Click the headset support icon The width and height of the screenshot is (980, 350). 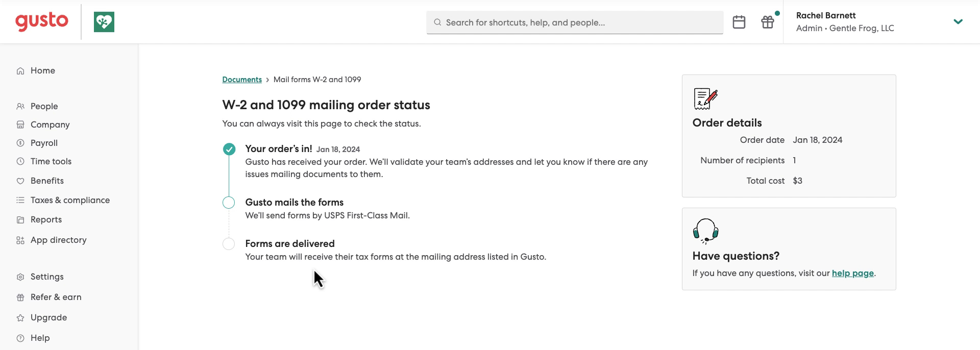pyautogui.click(x=705, y=231)
